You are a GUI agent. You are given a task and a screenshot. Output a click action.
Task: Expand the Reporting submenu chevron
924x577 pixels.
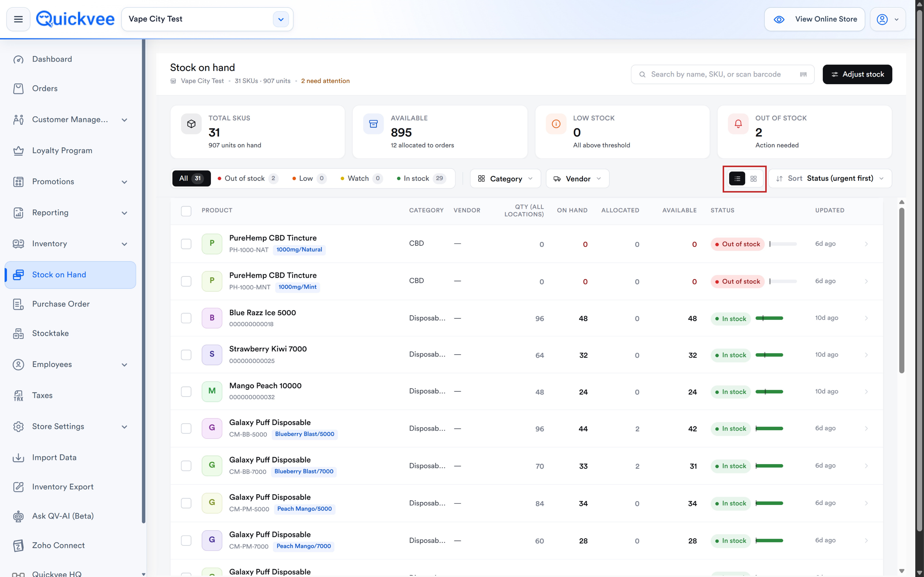[x=124, y=213]
